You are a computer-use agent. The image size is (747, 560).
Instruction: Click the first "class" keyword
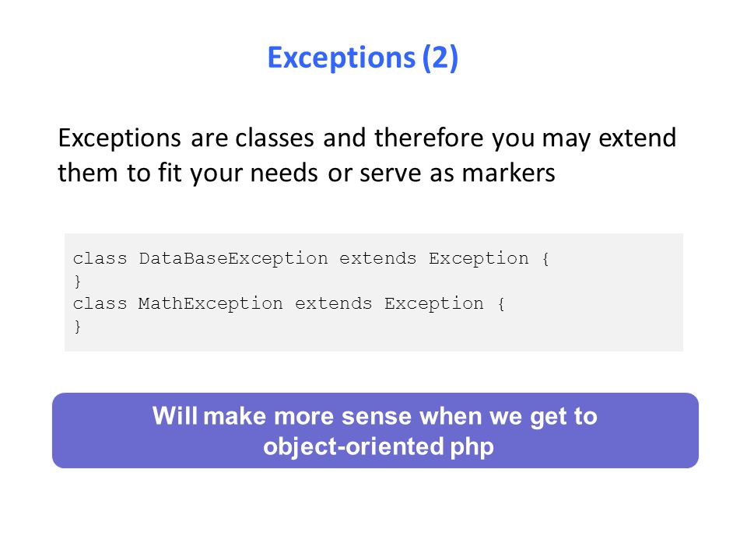pos(100,258)
